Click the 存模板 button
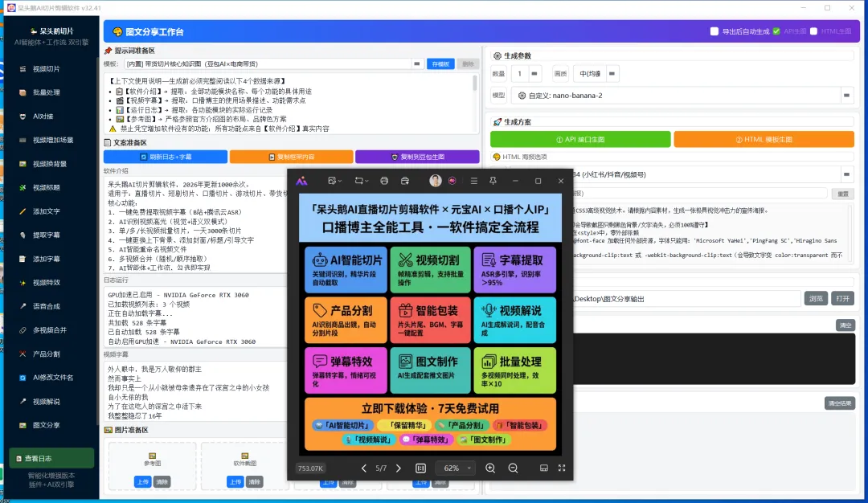Image resolution: width=868 pixels, height=503 pixels. pyautogui.click(x=440, y=63)
